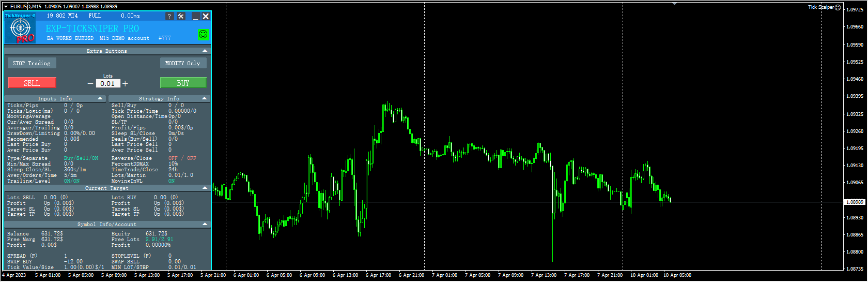The image size is (868, 282).
Task: Click the Strategy Info header label
Action: (x=159, y=99)
